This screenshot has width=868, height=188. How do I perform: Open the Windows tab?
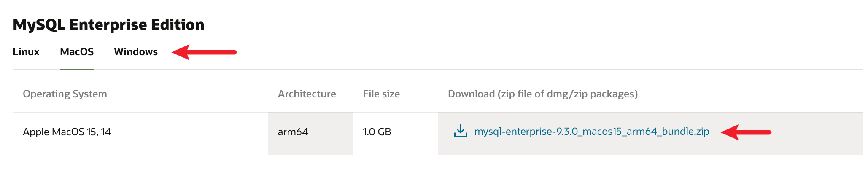(x=136, y=52)
